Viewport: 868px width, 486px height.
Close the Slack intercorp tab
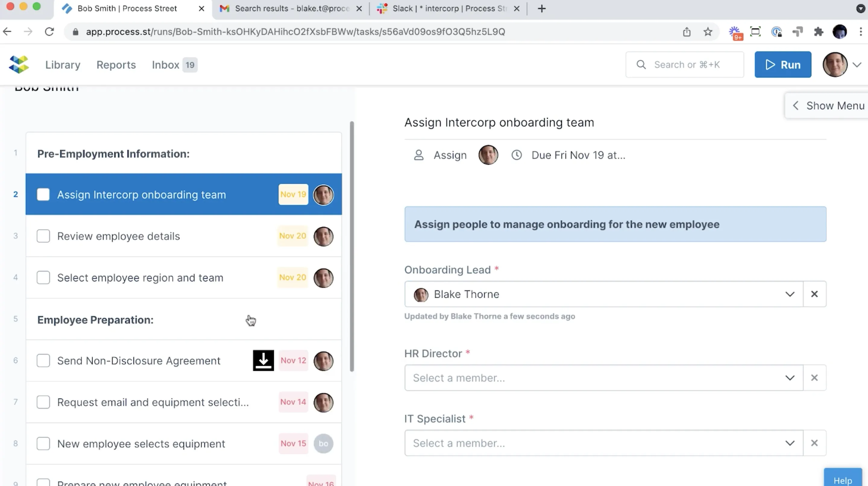pyautogui.click(x=517, y=8)
